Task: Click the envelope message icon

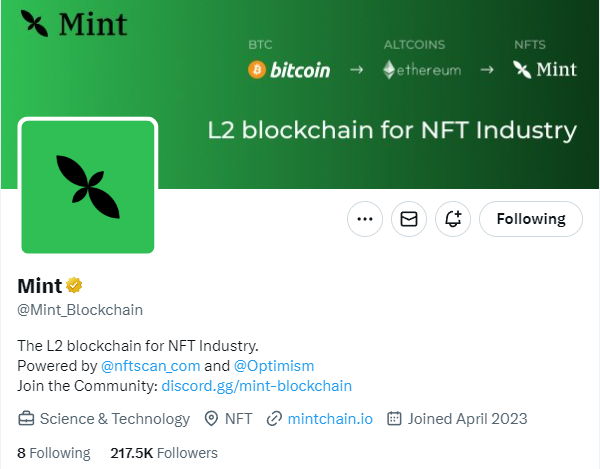Action: 409,219
